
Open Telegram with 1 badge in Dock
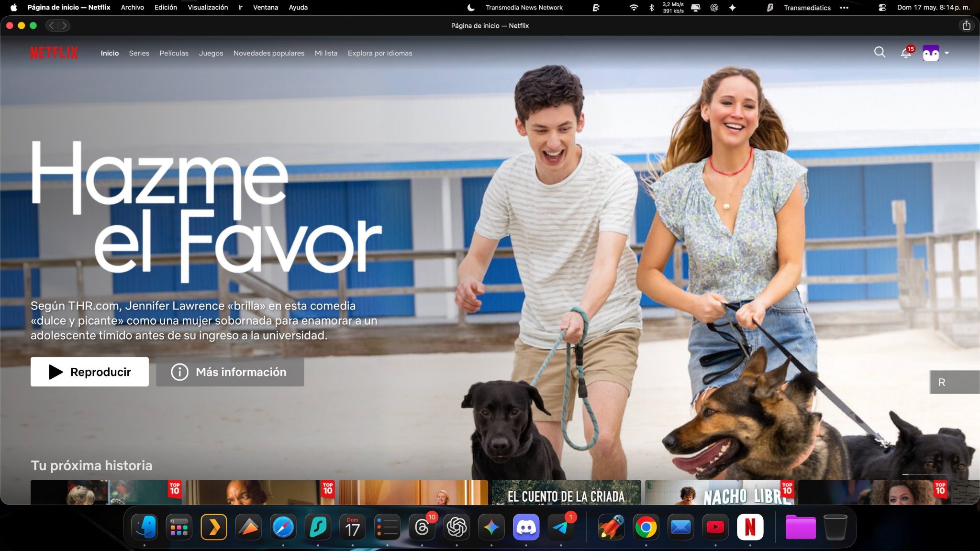tap(561, 527)
